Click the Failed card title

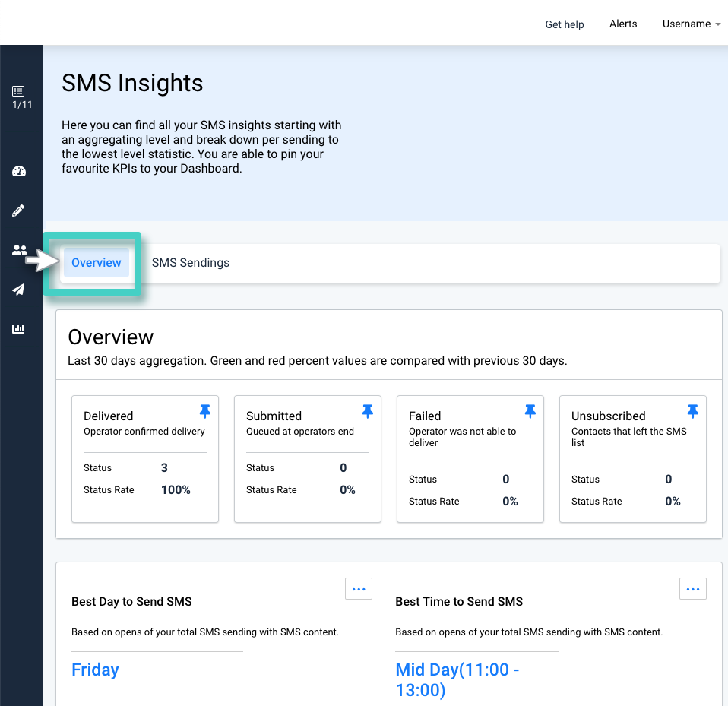(424, 416)
